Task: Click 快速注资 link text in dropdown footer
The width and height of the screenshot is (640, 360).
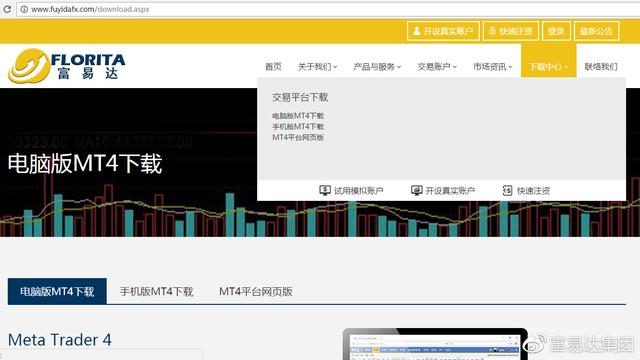Action: click(x=533, y=191)
